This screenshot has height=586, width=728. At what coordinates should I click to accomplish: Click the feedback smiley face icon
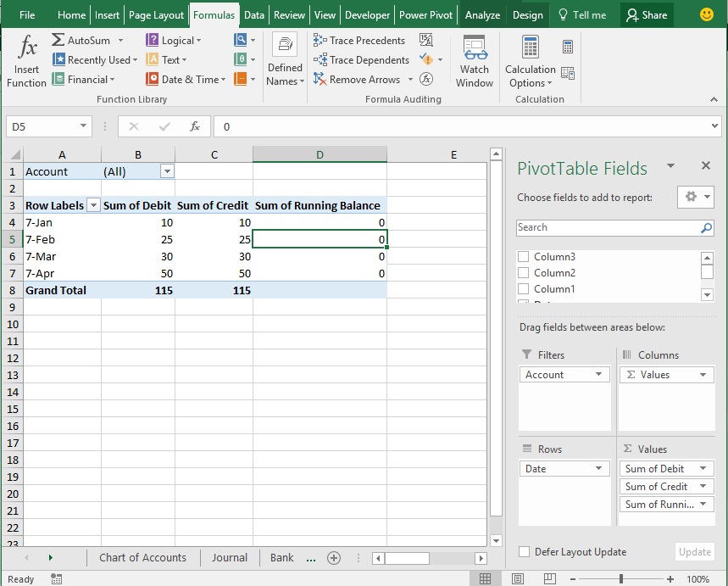click(706, 14)
